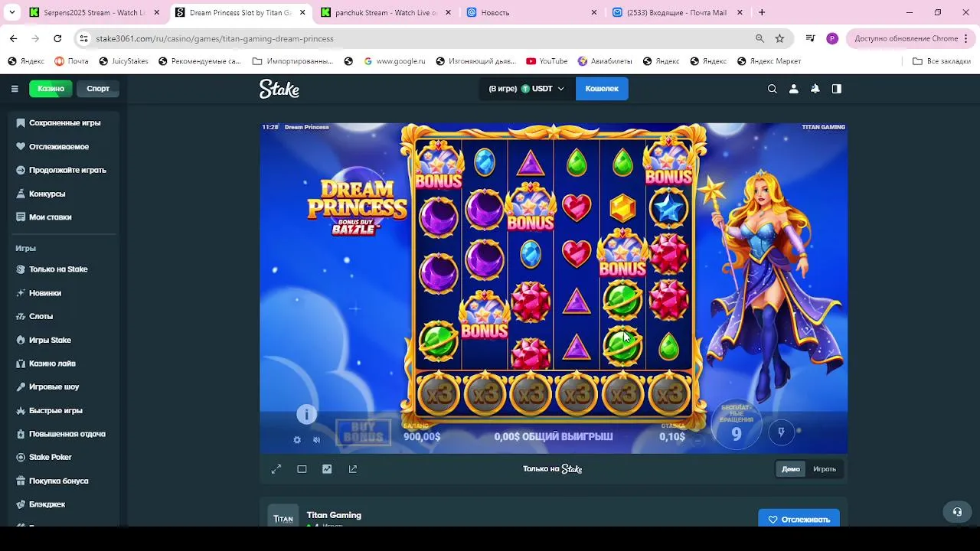
Task: Toggle the right side panel icon
Action: pos(837,89)
